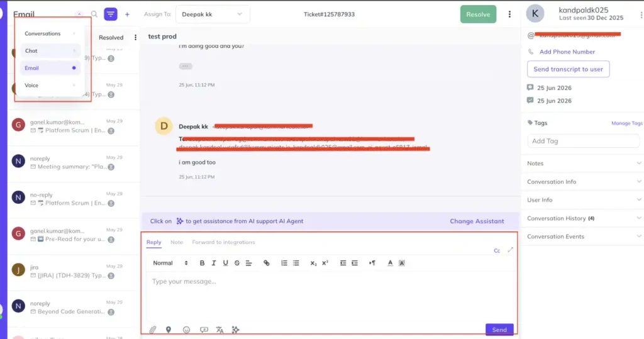This screenshot has height=339, width=644.
Task: Toggle strikethrough formatting
Action: [237, 263]
